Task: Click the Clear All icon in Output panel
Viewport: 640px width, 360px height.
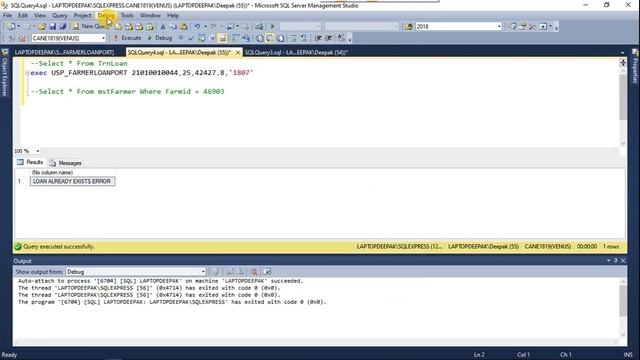Action: [254, 272]
